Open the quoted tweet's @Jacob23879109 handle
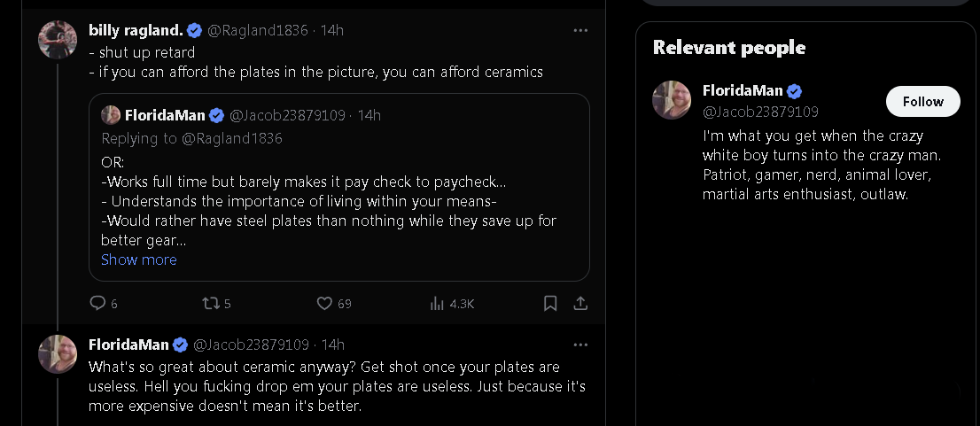 click(287, 115)
